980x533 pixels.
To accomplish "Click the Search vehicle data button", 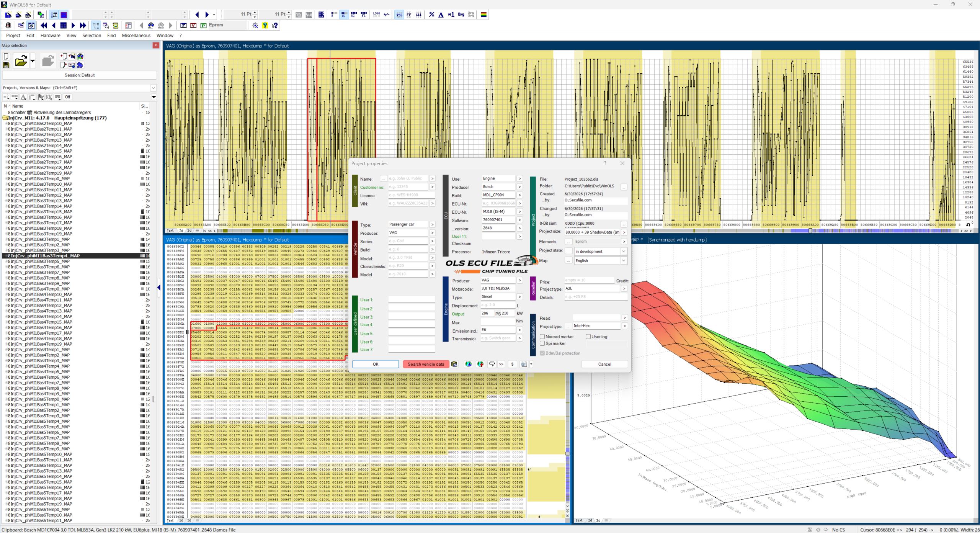I will pos(426,364).
